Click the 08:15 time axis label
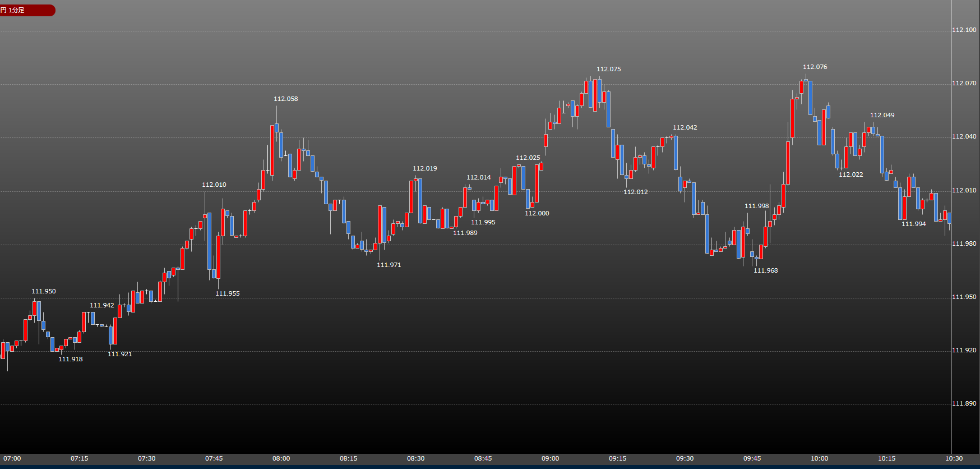Screen dimensions: 980x469 click(x=349, y=458)
